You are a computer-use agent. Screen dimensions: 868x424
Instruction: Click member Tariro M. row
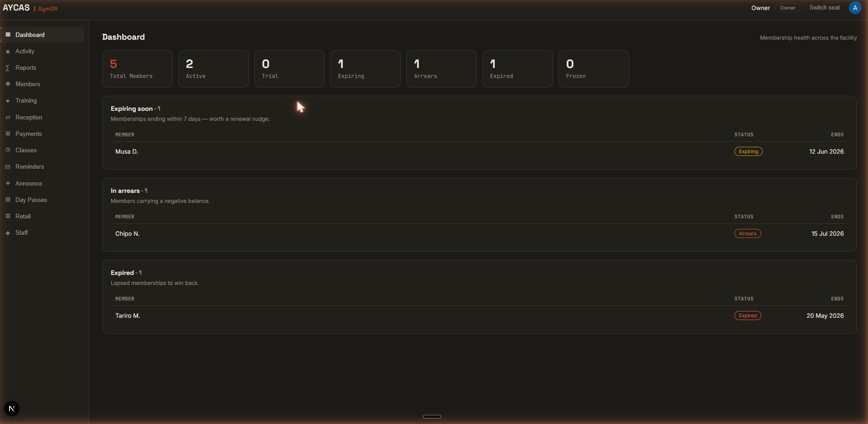[x=479, y=315]
